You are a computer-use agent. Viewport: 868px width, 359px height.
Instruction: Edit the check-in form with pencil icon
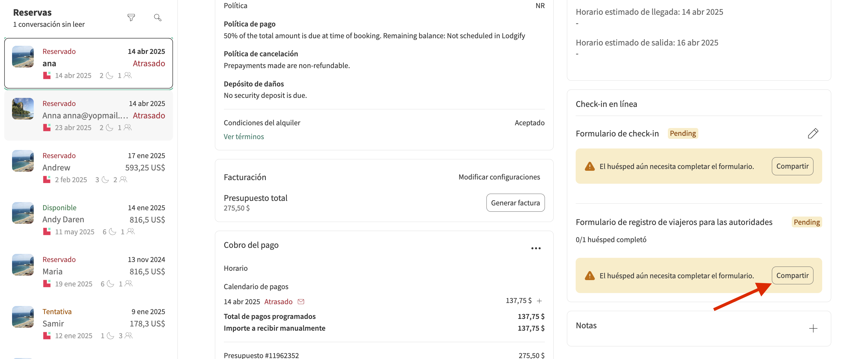(813, 133)
